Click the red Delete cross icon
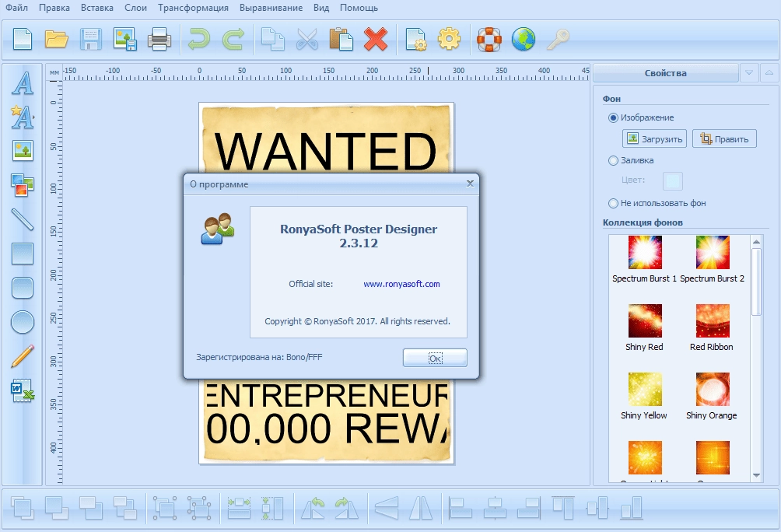 tap(376, 39)
